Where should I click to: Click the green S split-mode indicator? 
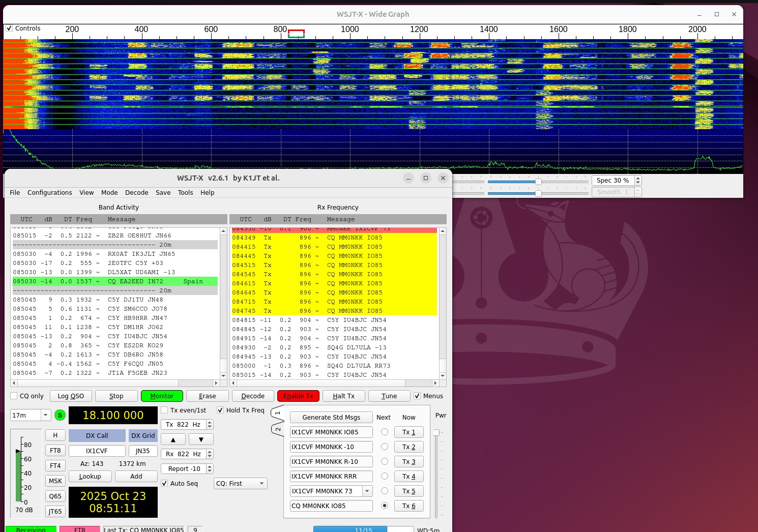pos(60,415)
